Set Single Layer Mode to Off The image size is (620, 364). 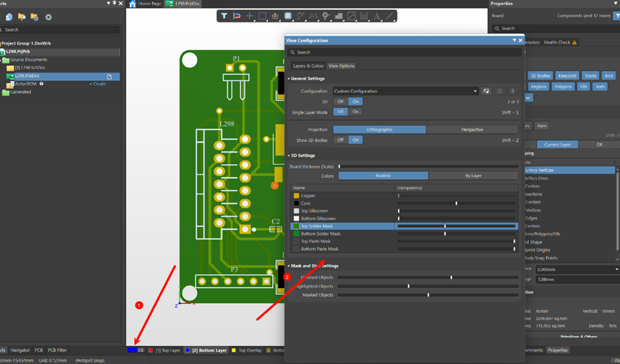(x=340, y=112)
